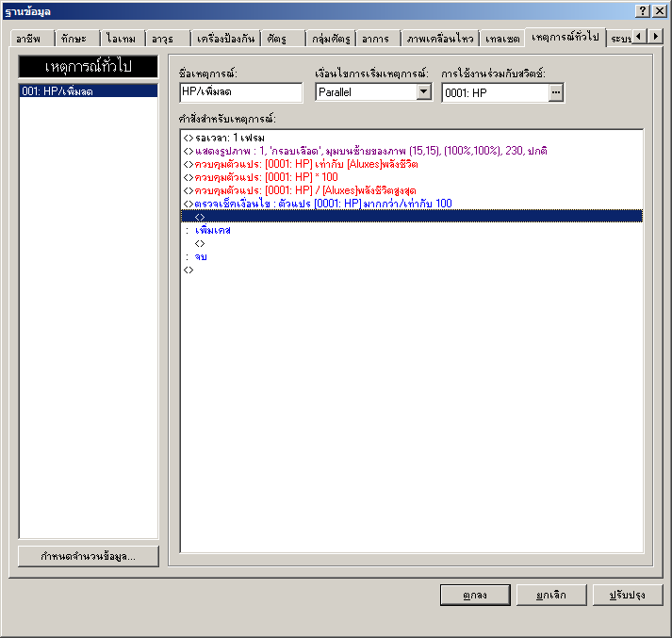Select 001: HP/เพิ่มลด in the event list

pos(89,90)
